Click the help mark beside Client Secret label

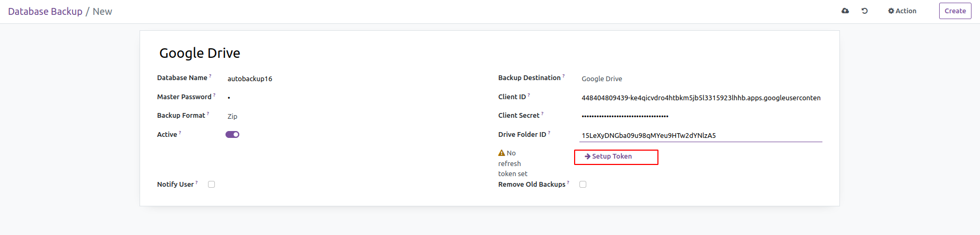542,114
